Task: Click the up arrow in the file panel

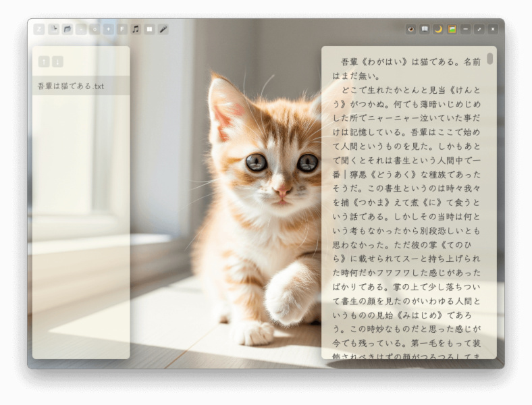Action: point(44,61)
